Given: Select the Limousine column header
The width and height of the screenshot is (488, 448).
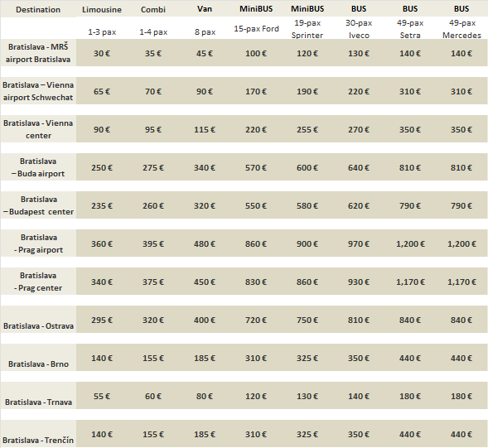Looking at the screenshot, I should tap(102, 10).
